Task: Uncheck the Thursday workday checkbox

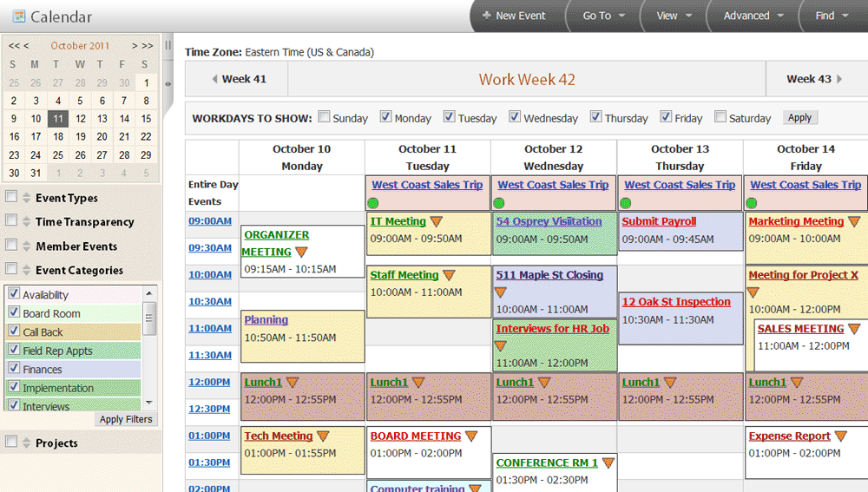Action: 595,117
